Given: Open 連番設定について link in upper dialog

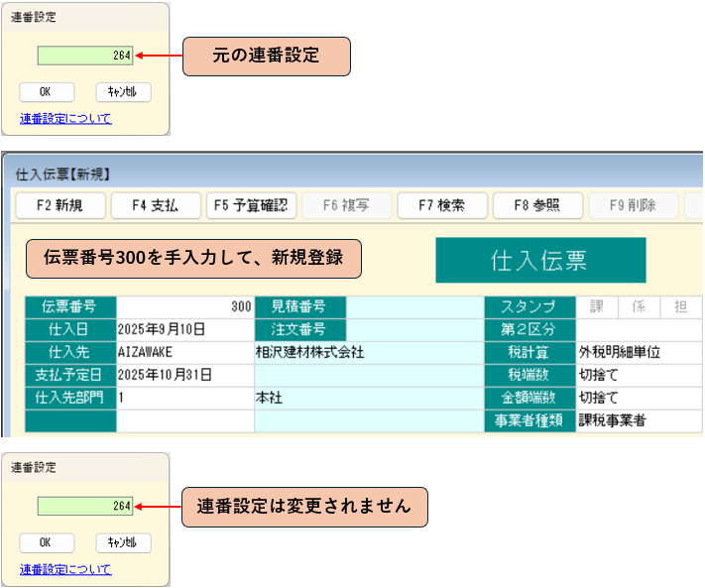Looking at the screenshot, I should 65,118.
